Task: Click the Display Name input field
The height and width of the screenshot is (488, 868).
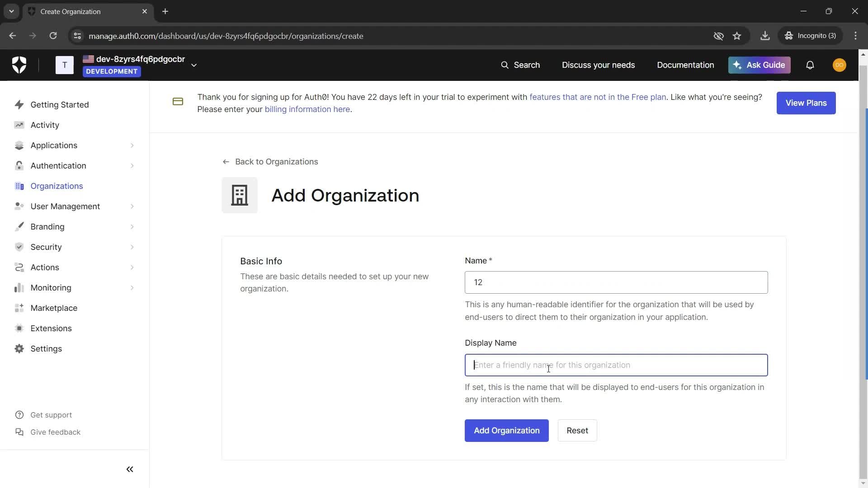Action: click(616, 365)
